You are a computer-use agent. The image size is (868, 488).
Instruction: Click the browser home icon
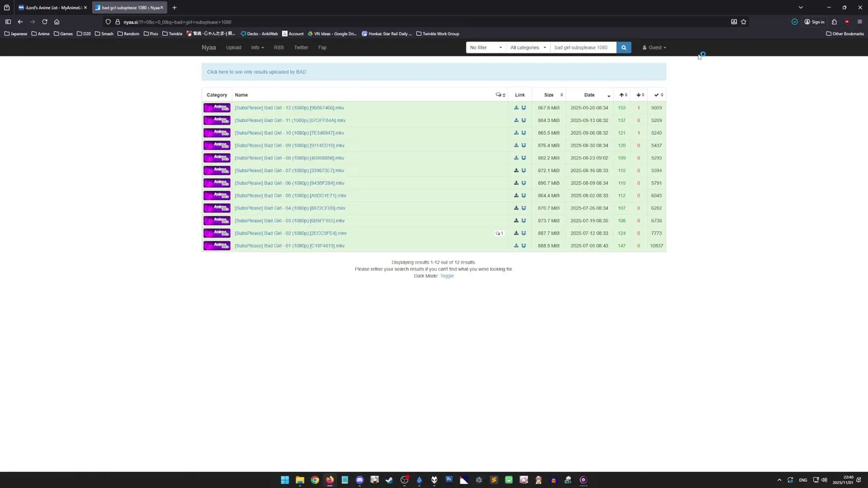coord(57,22)
